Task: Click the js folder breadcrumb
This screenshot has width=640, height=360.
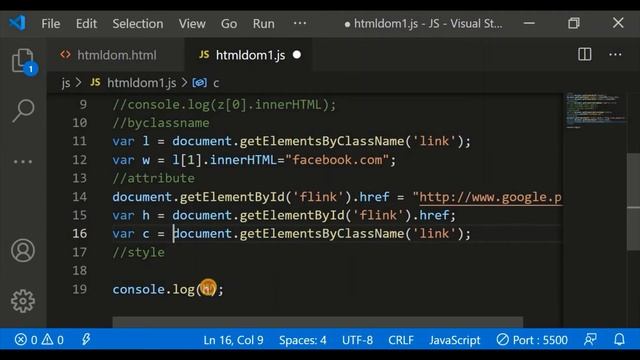Action: [x=66, y=83]
